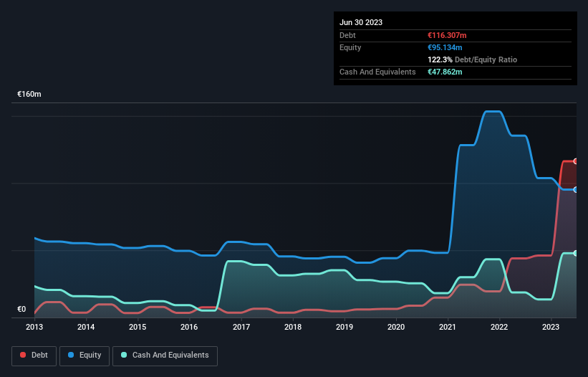Click the 122.3% Debt/Equity Ratio text
The height and width of the screenshot is (377, 588).
click(x=472, y=59)
